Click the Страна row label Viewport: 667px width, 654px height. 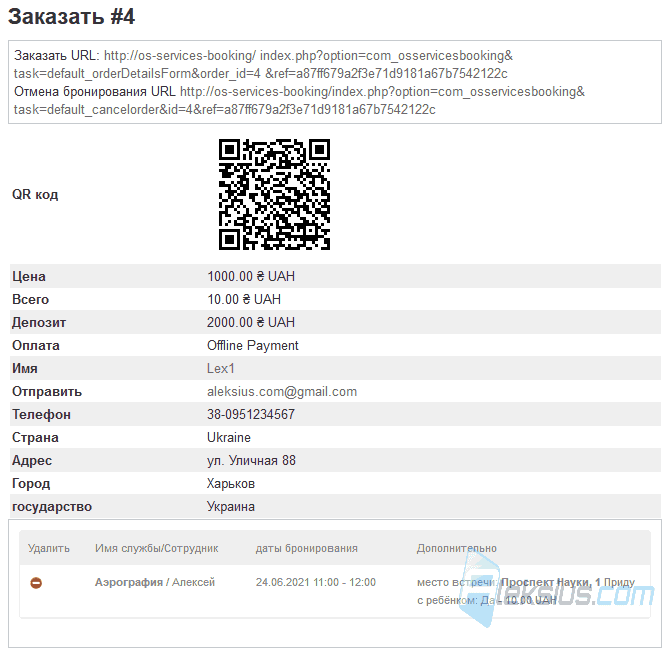pos(35,437)
